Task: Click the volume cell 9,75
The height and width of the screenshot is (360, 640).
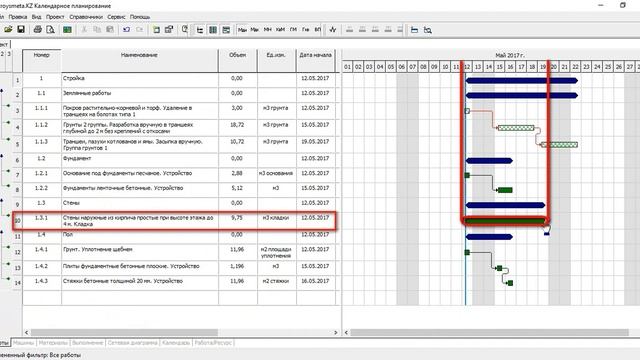Action: tap(237, 220)
